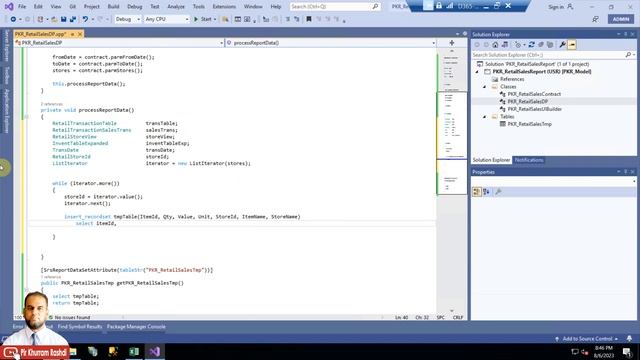Screen dimensions: 640x360
Task: Click the Visual Studio icon in taskbar
Action: (x=154, y=351)
